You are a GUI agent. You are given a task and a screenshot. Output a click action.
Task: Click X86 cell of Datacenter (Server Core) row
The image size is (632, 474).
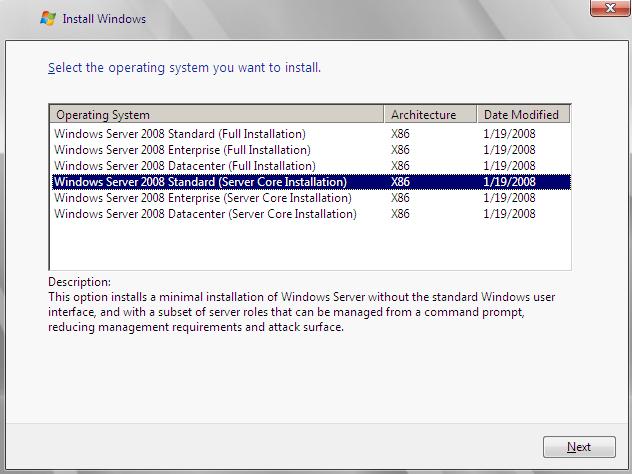[400, 214]
